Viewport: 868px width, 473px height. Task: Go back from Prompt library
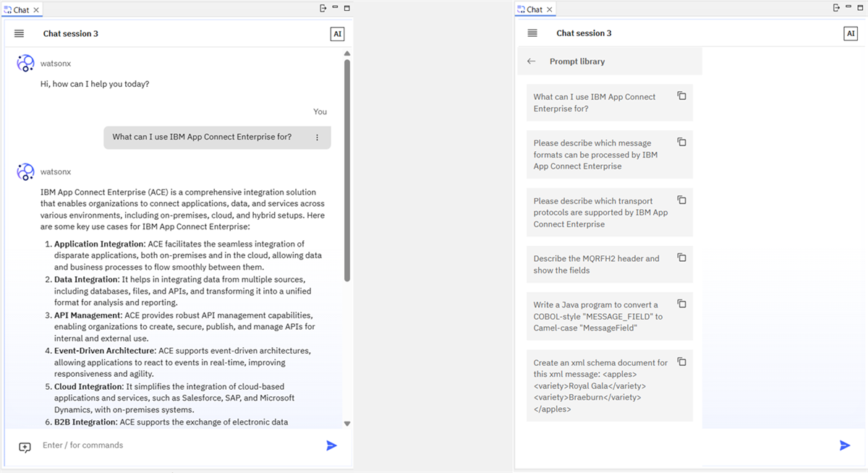[x=532, y=61]
